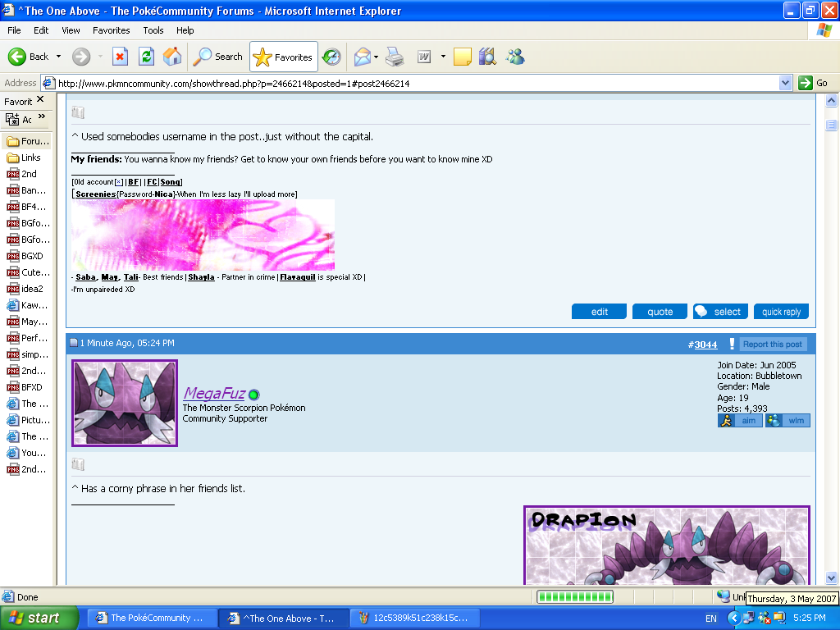Expand the Back button history dropdown

58,57
